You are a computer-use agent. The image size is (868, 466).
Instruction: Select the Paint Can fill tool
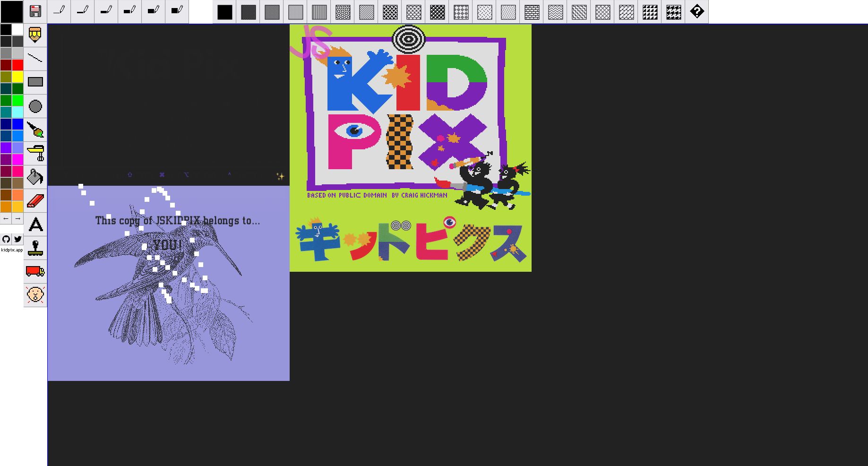tap(35, 177)
